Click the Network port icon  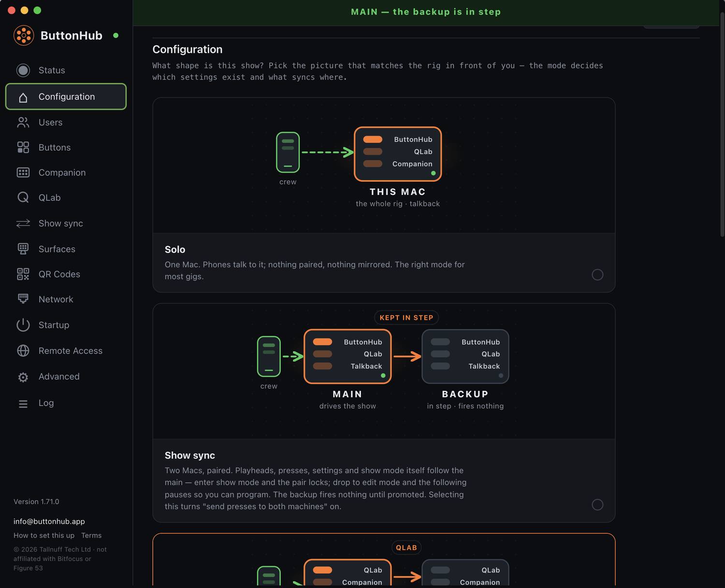click(23, 299)
